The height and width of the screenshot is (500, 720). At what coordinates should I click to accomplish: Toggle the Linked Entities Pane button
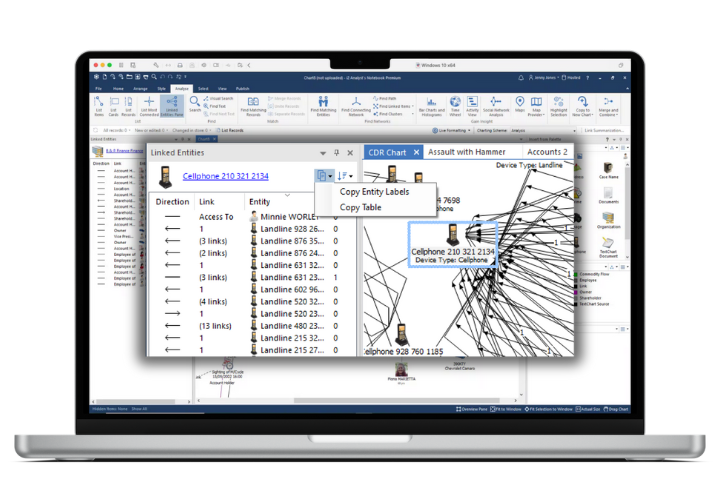(x=172, y=106)
